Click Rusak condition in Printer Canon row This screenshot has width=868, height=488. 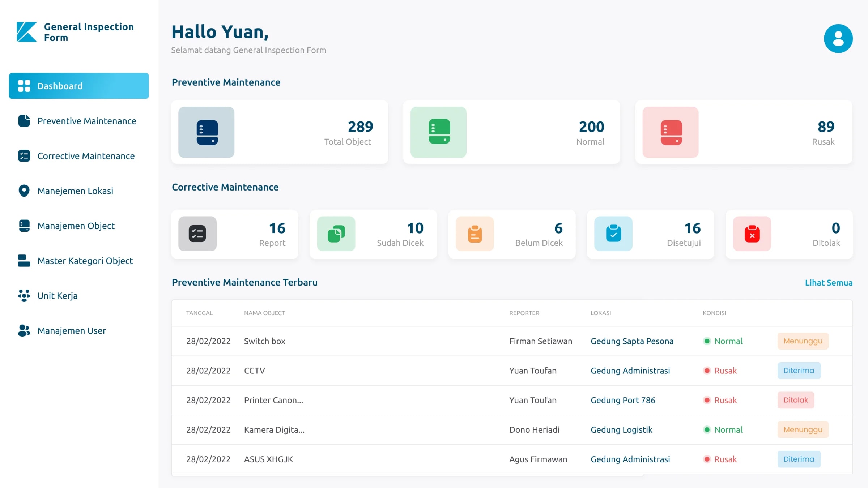click(720, 400)
